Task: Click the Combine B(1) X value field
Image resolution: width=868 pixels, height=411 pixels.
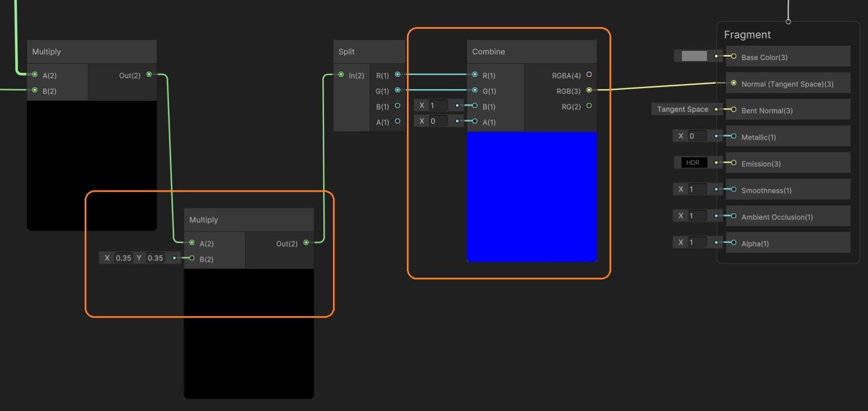Action: 438,106
